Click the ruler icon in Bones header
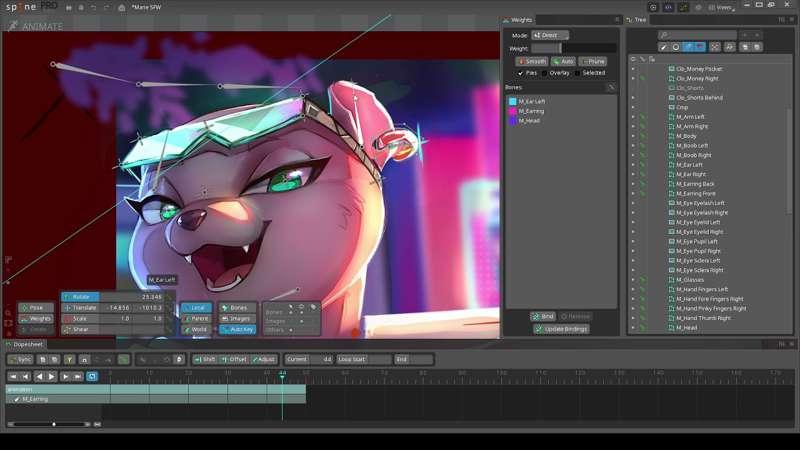The width and height of the screenshot is (800, 450). [611, 88]
